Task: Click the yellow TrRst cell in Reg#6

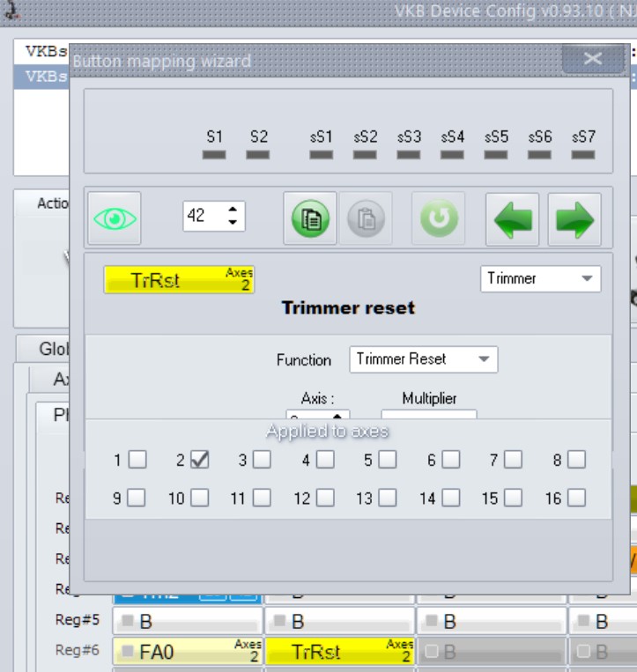Action: point(339,652)
